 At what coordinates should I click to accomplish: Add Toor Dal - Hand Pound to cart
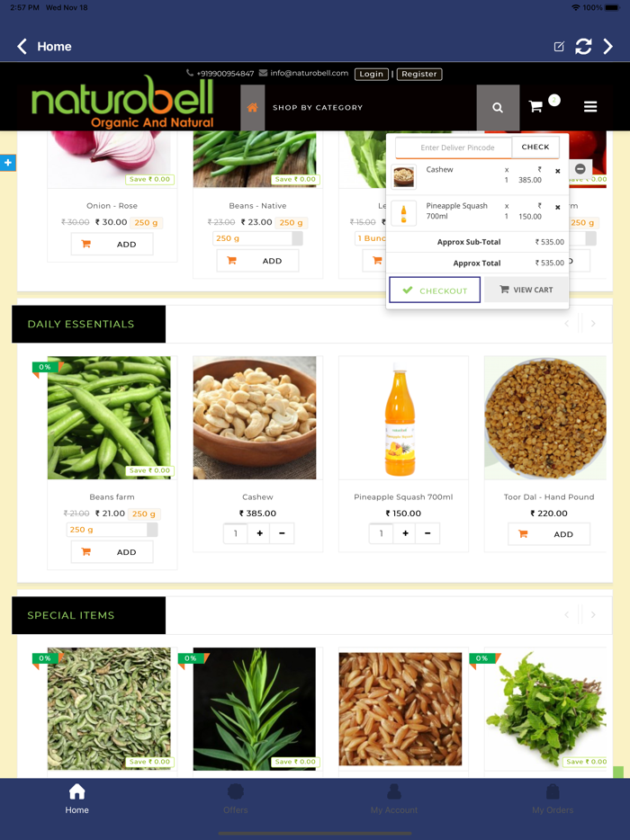pos(549,534)
